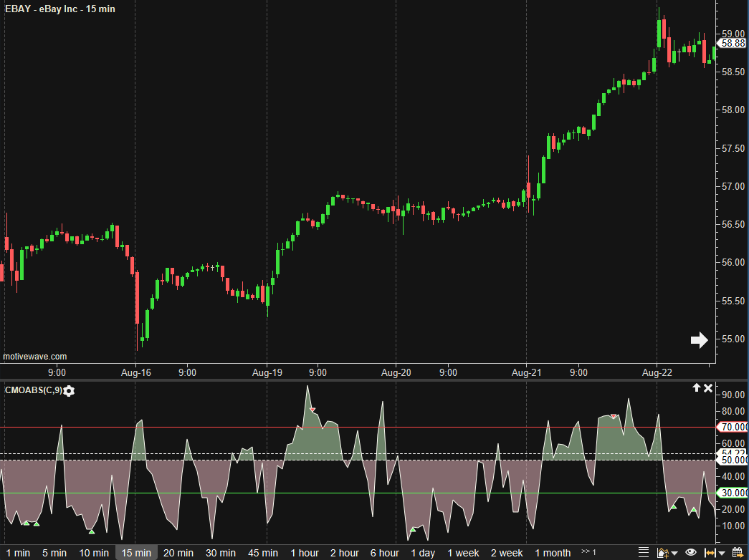Viewport: 749px width, 560px height.
Task: Expand the add study dropdown arrow
Action: pyautogui.click(x=674, y=553)
